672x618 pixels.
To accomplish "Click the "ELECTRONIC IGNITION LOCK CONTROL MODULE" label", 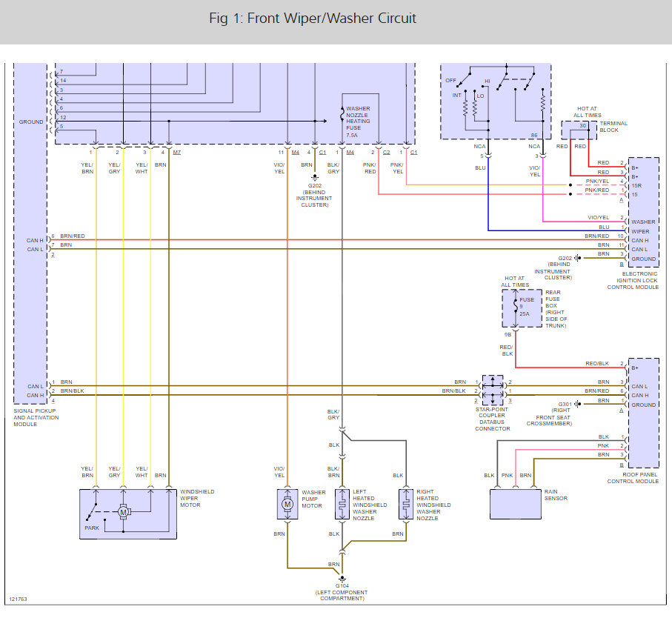I will pyautogui.click(x=633, y=280).
